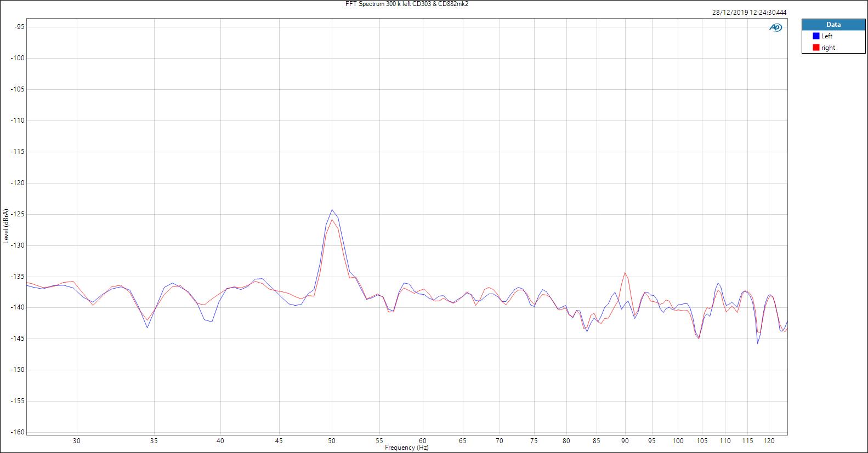The width and height of the screenshot is (868, 453).
Task: Click the Data legend header
Action: 833,25
